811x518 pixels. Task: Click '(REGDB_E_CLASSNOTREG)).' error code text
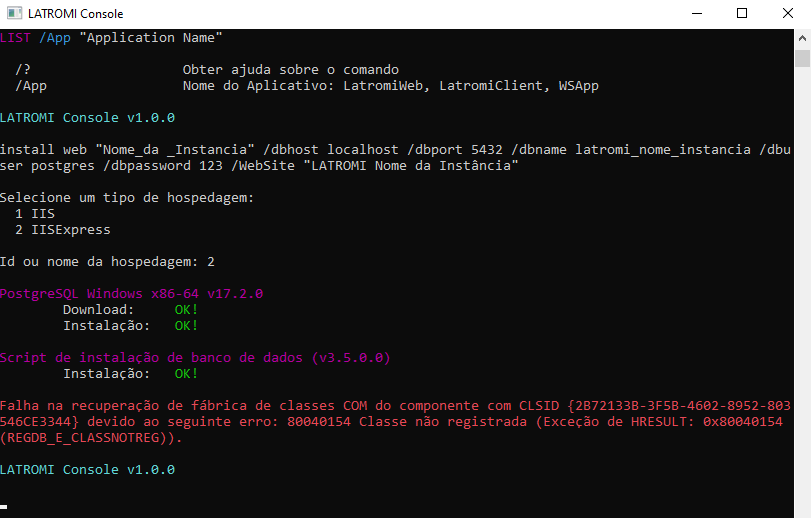click(91, 438)
